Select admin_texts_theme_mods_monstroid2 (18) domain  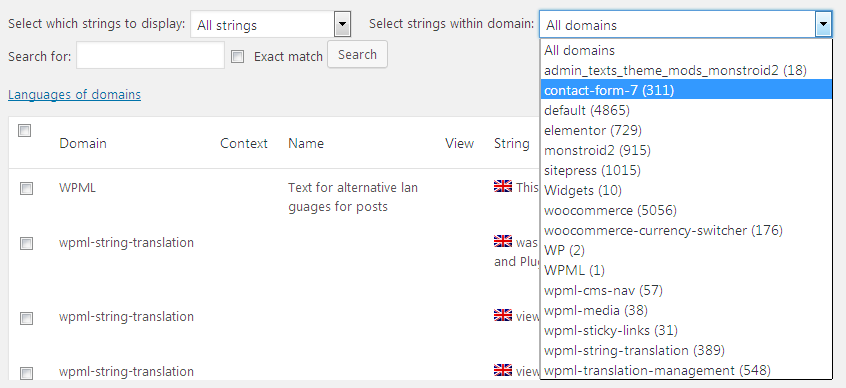tap(686, 70)
